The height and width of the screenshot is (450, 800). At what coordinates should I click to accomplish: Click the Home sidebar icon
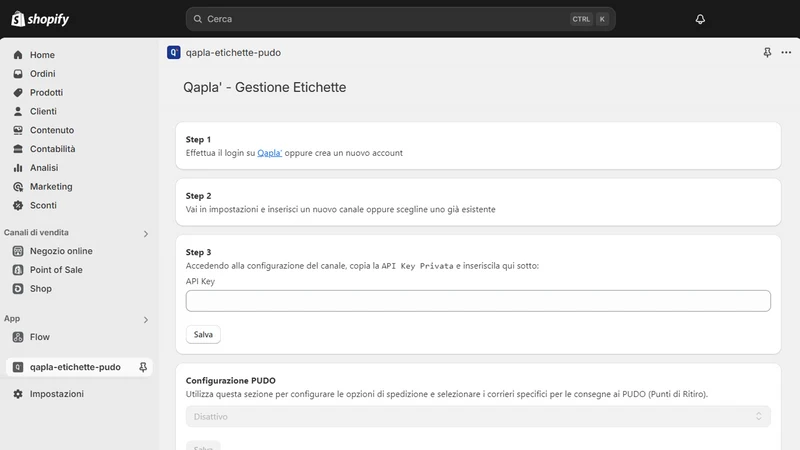click(x=18, y=55)
